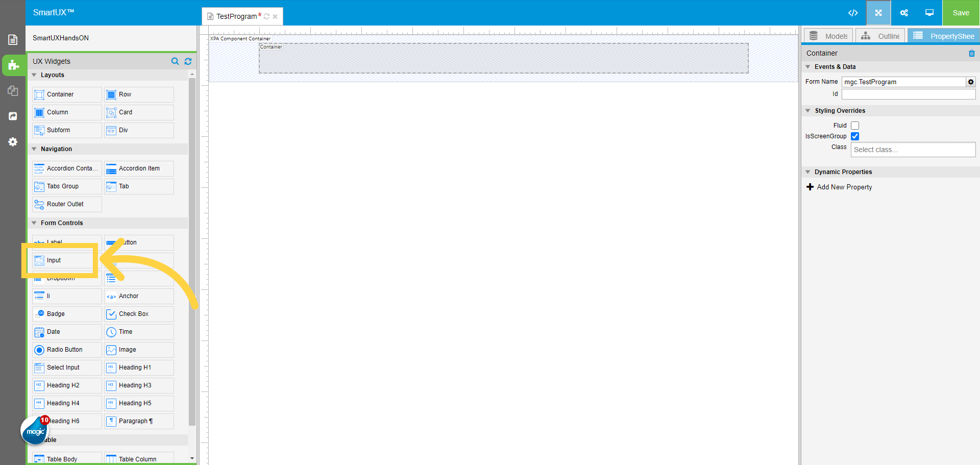This screenshot has height=465, width=980.
Task: Delete the Container using trash icon
Action: 971,53
